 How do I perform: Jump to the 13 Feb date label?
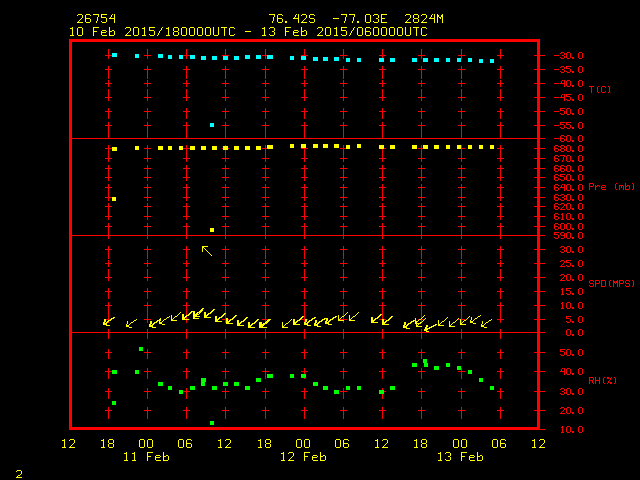point(460,456)
